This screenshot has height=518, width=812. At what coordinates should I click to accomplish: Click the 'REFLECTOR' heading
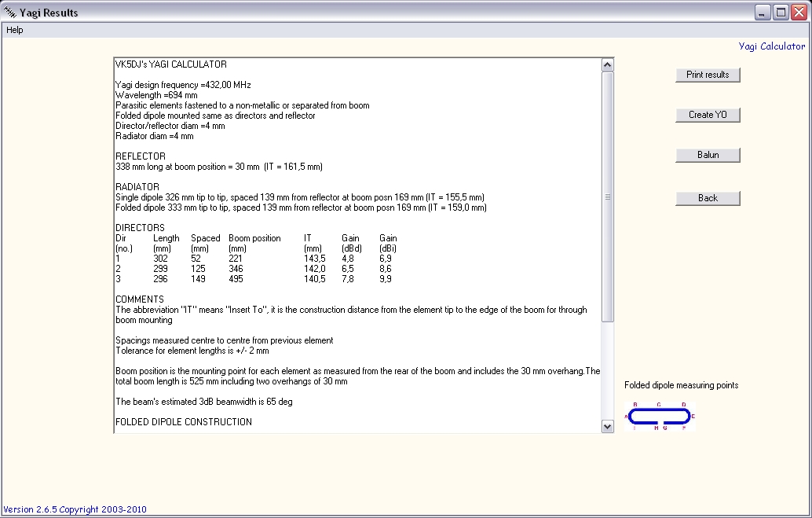[x=141, y=156]
